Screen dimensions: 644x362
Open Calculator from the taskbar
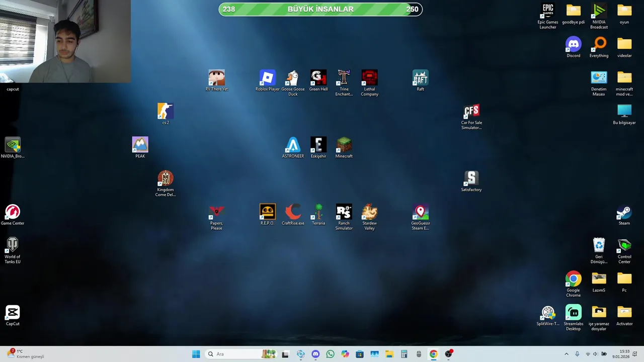(404, 354)
